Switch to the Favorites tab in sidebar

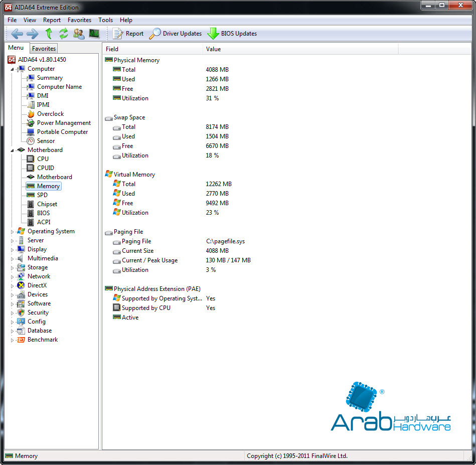coord(44,49)
